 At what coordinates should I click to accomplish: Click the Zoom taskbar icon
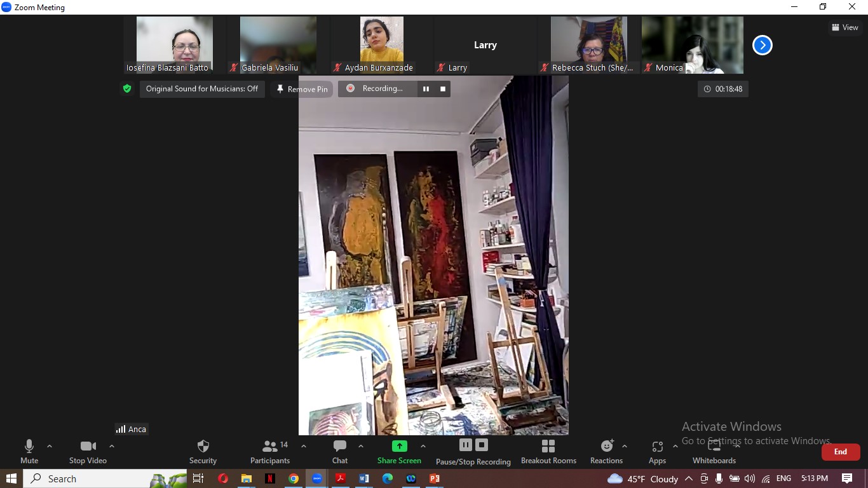(x=317, y=478)
